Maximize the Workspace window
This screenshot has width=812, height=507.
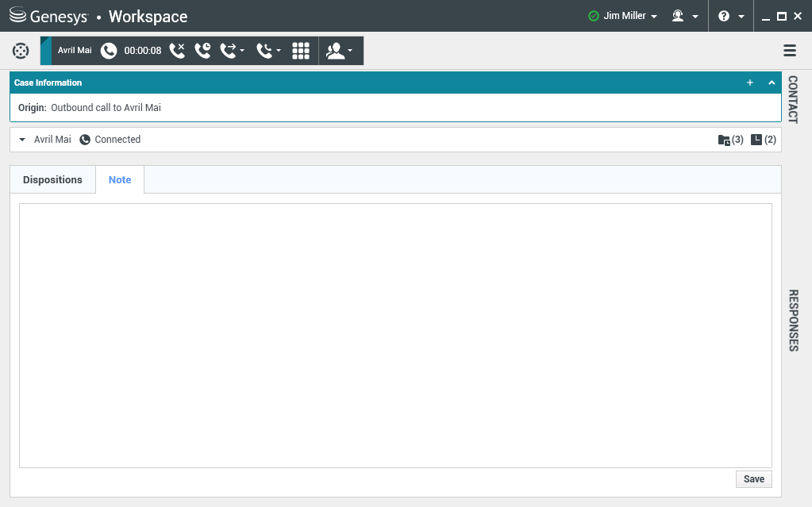tap(782, 17)
